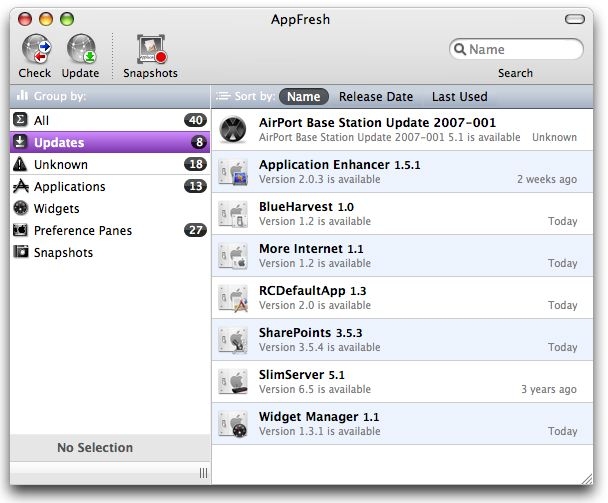
Task: Select Application Enhancer 1.5.1 title
Action: 340,164
